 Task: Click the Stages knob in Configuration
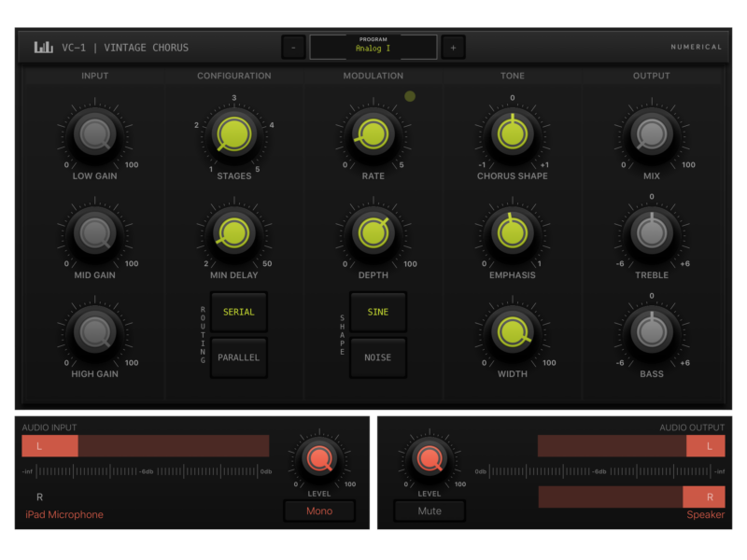pos(233,136)
